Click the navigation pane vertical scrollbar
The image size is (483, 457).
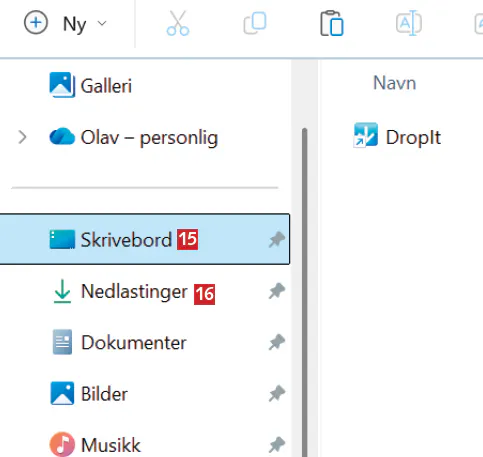click(x=304, y=292)
